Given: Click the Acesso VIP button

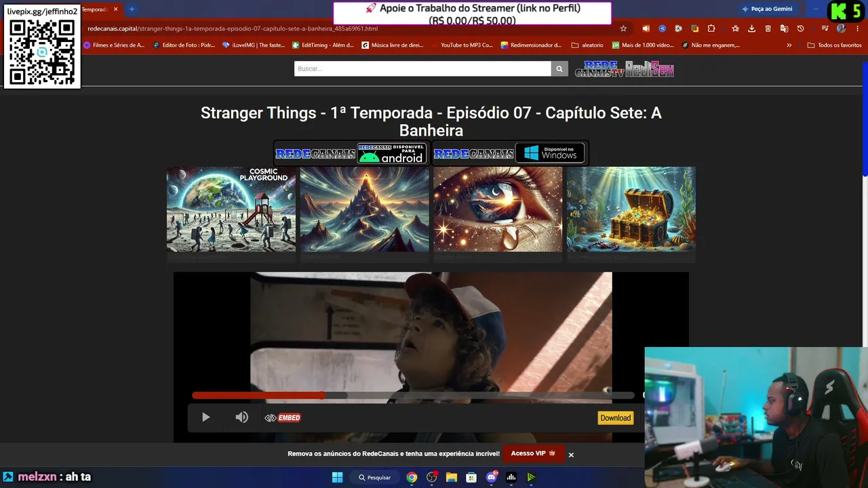Looking at the screenshot, I should [x=533, y=453].
